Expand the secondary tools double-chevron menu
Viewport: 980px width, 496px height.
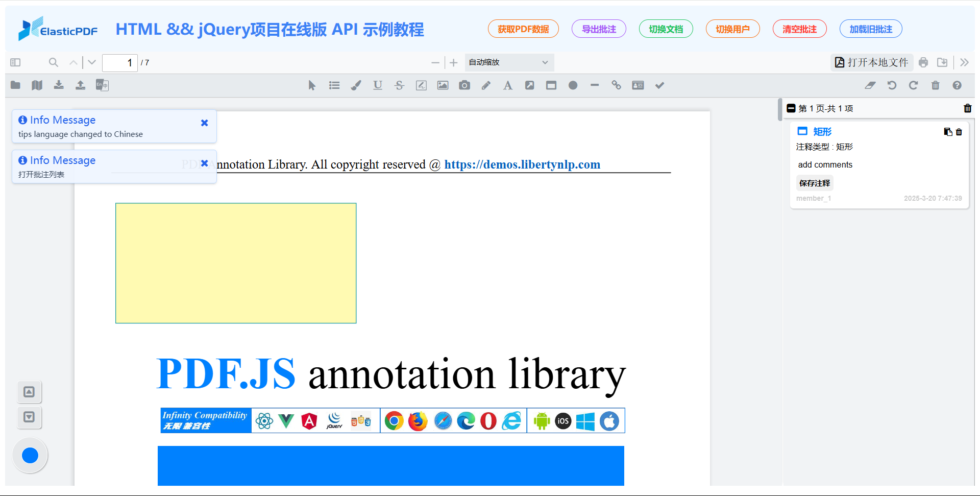coord(964,62)
